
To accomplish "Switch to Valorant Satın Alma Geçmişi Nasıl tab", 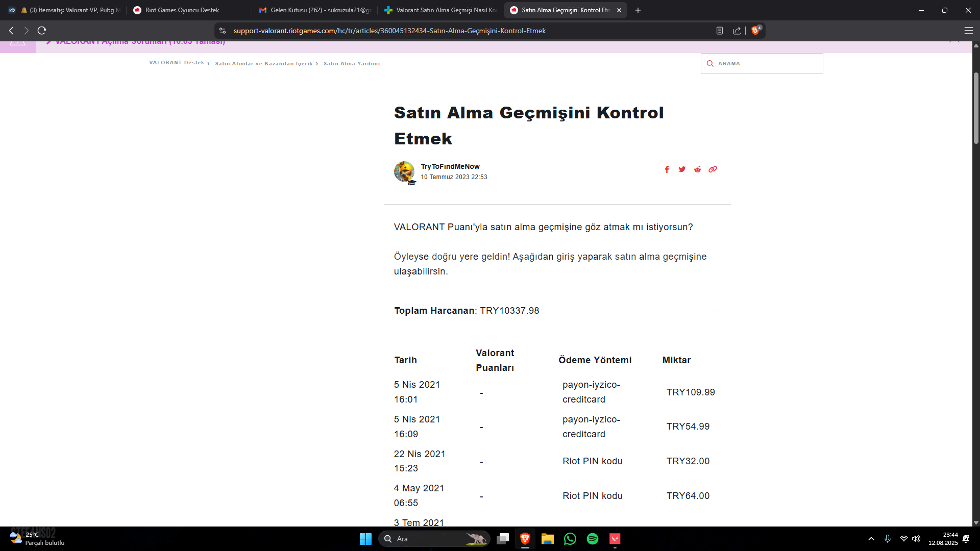I will point(440,10).
